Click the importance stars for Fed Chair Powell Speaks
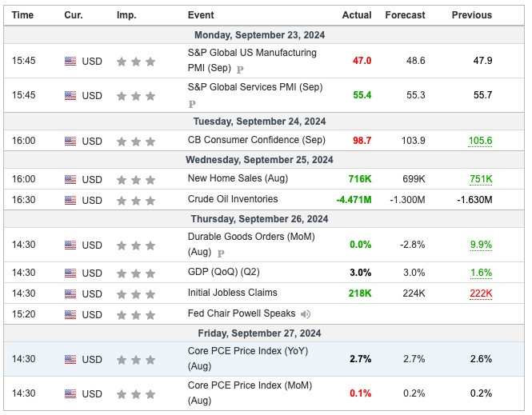 [136, 315]
